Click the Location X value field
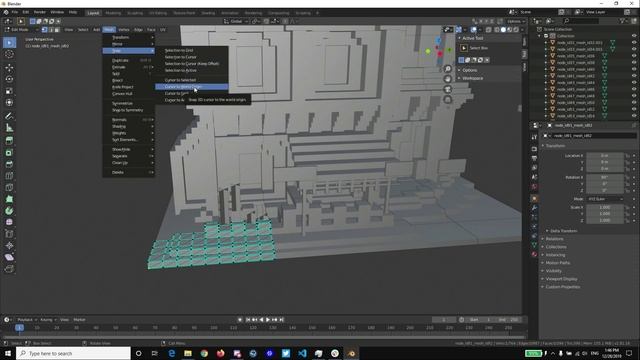640x360 pixels. [604, 156]
